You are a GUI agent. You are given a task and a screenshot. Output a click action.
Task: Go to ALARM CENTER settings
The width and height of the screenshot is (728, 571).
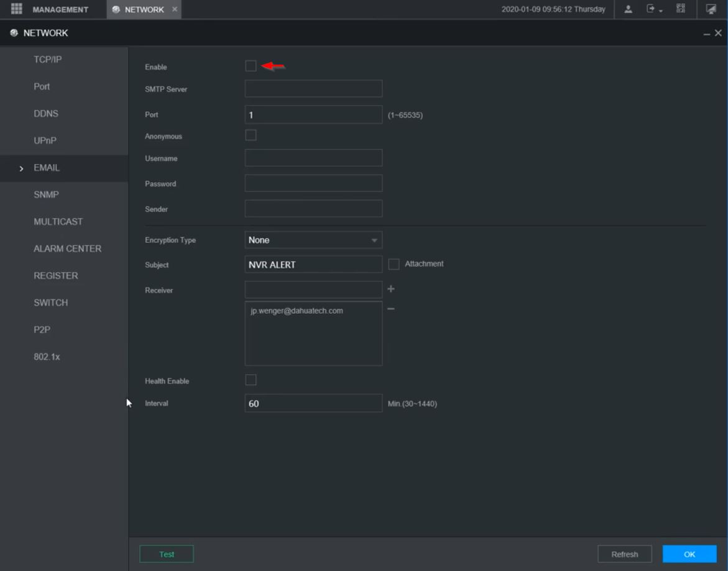point(67,249)
